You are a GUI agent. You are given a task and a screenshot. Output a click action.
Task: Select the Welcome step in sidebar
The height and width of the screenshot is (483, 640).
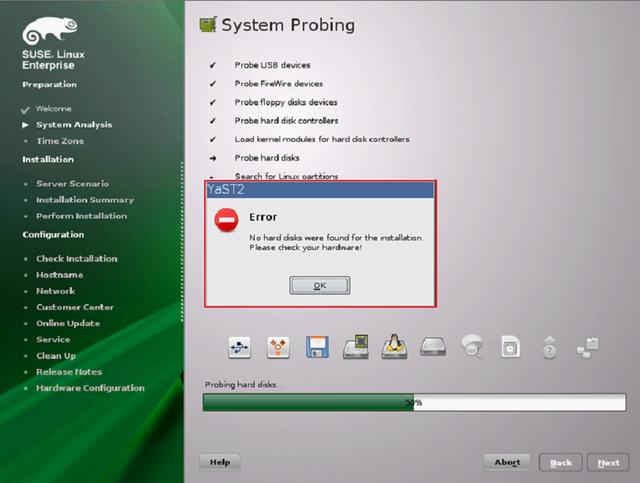(x=53, y=109)
